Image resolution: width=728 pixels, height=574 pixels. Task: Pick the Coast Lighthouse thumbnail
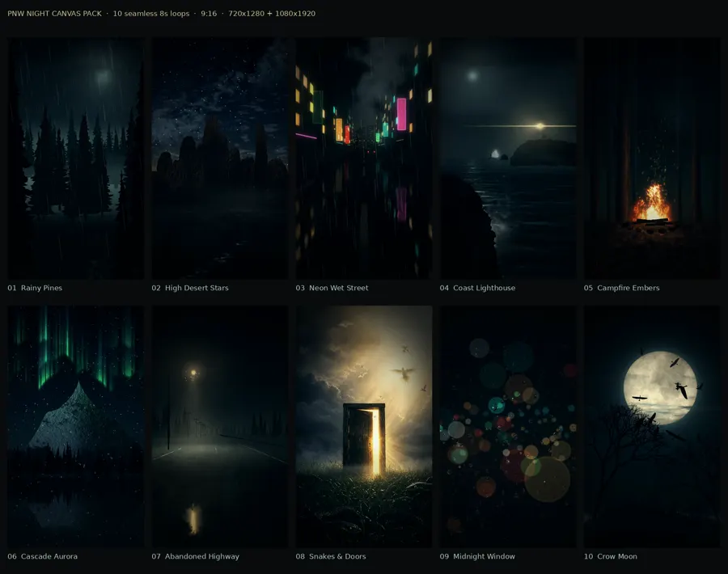pyautogui.click(x=508, y=158)
